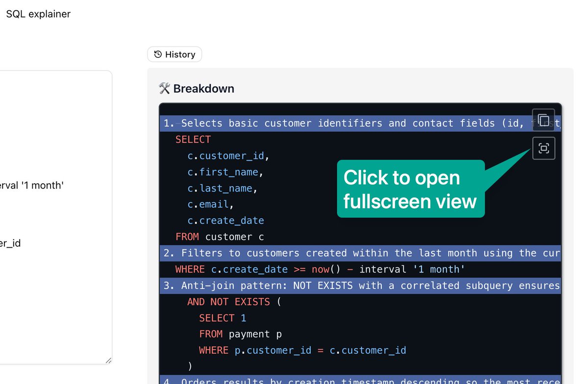Click the SQL explainer title
Image resolution: width=588 pixels, height=384 pixels.
(38, 14)
